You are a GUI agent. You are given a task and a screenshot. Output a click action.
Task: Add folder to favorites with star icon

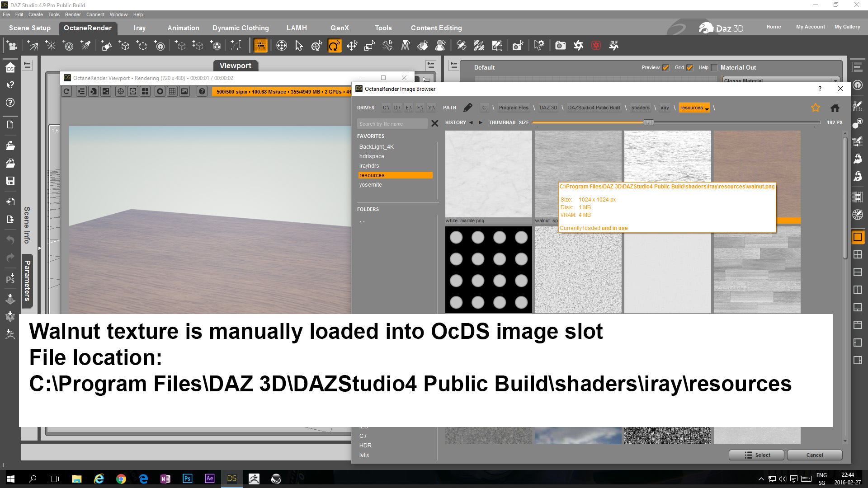[x=815, y=108]
